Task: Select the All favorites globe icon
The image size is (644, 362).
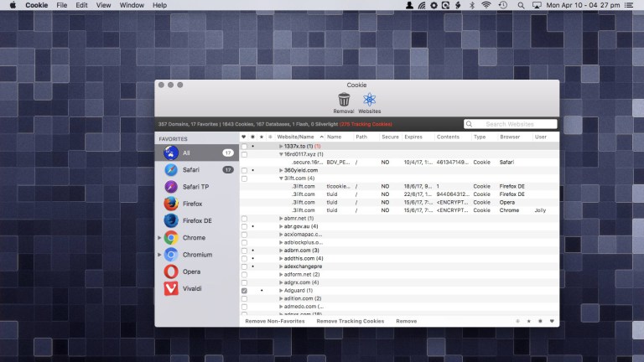Action: 171,153
